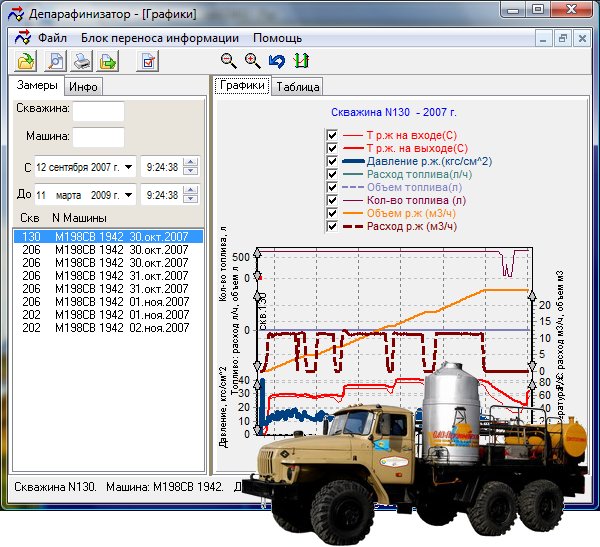The height and width of the screenshot is (547, 600).
Task: Click the blue undo zoom arrow icon
Action: coord(276,61)
